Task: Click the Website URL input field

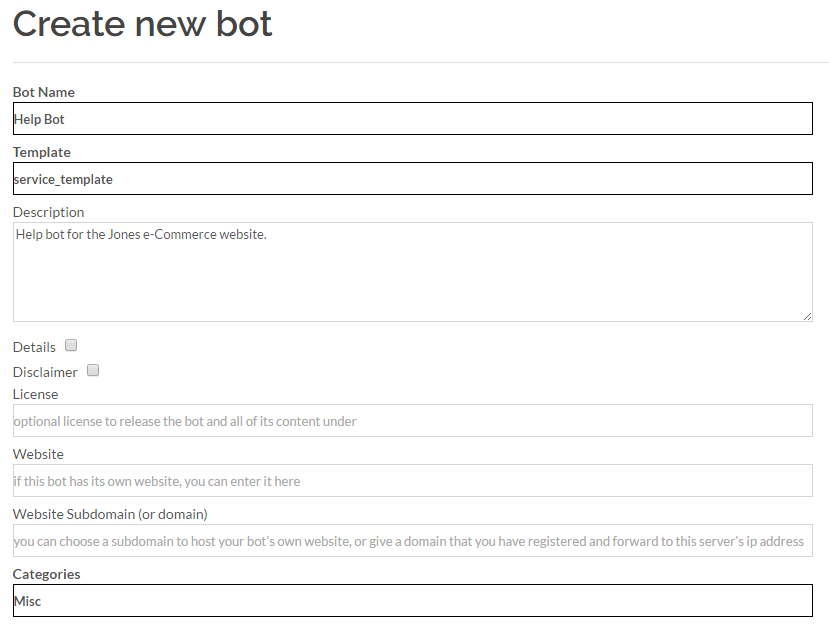Action: pyautogui.click(x=412, y=481)
